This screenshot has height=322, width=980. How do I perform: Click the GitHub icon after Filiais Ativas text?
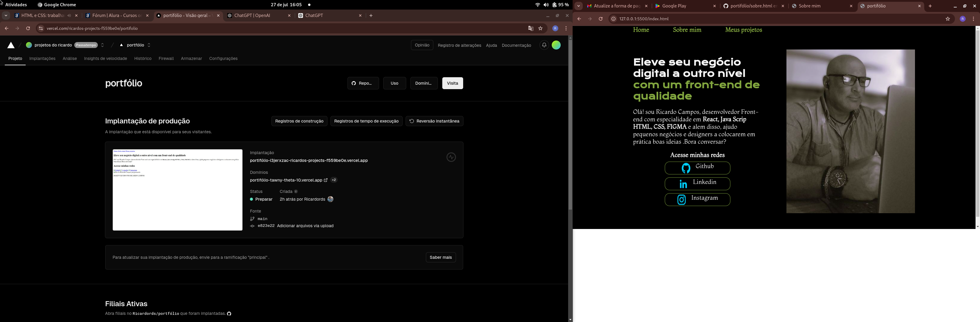(x=229, y=314)
